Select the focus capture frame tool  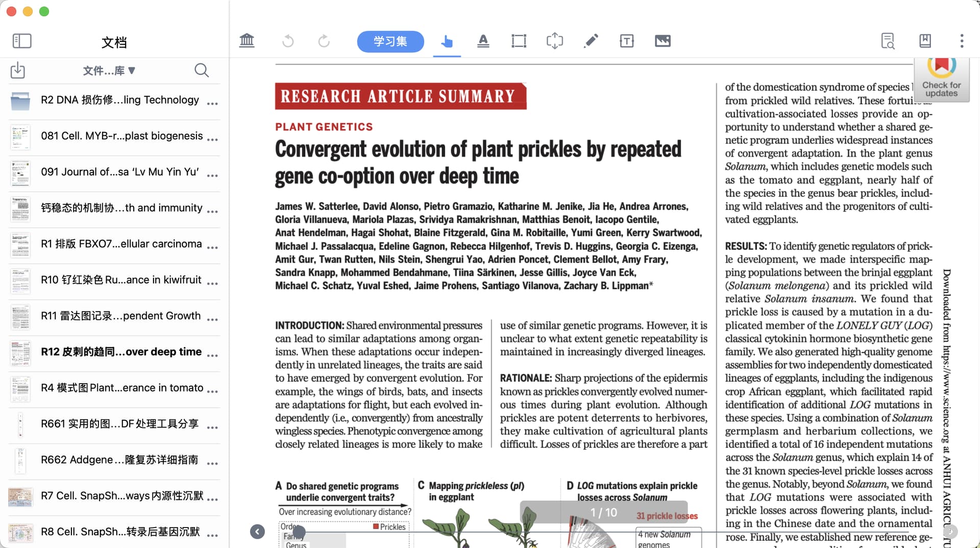pos(554,41)
